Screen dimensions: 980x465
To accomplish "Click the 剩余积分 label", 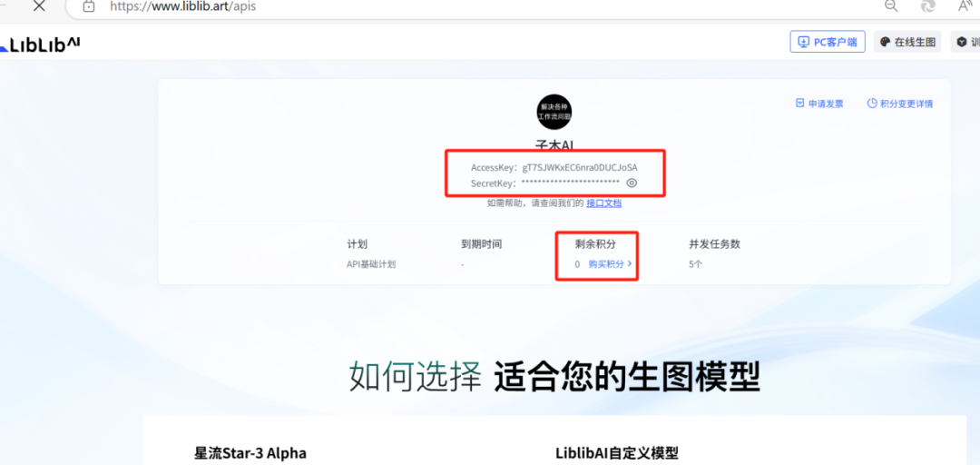I will (595, 244).
